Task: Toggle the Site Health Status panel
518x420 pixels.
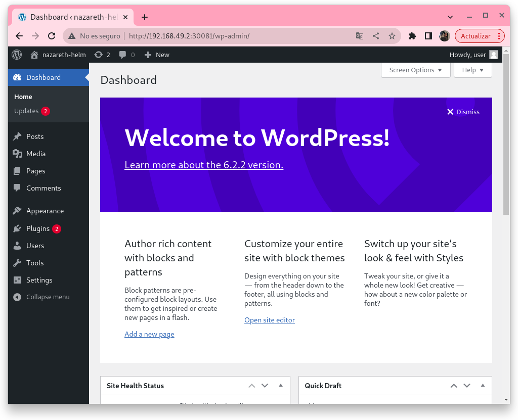Action: click(281, 386)
